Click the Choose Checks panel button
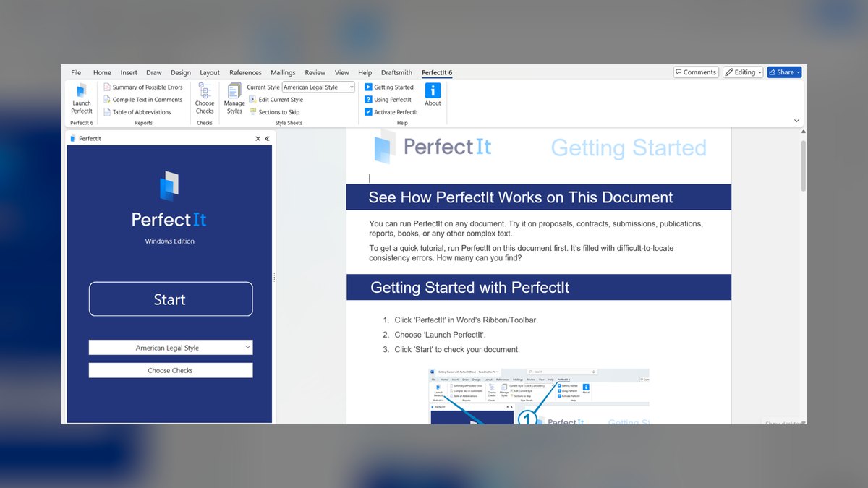Image resolution: width=868 pixels, height=488 pixels. tap(171, 370)
